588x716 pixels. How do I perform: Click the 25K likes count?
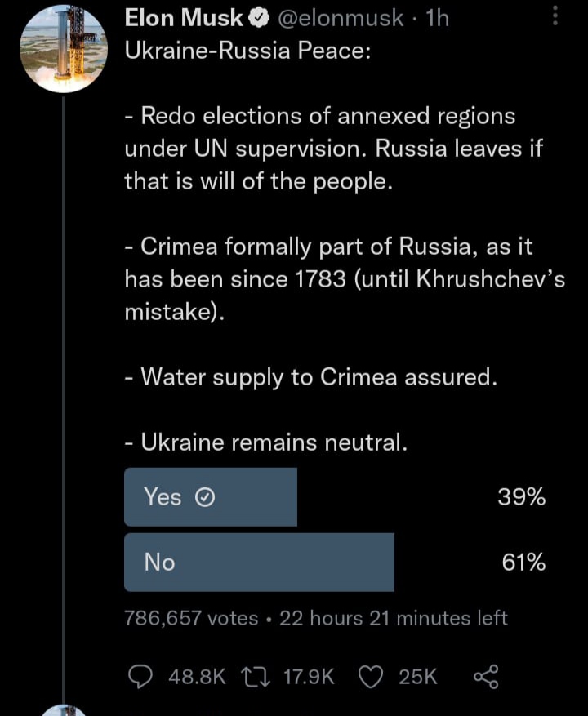point(418,677)
